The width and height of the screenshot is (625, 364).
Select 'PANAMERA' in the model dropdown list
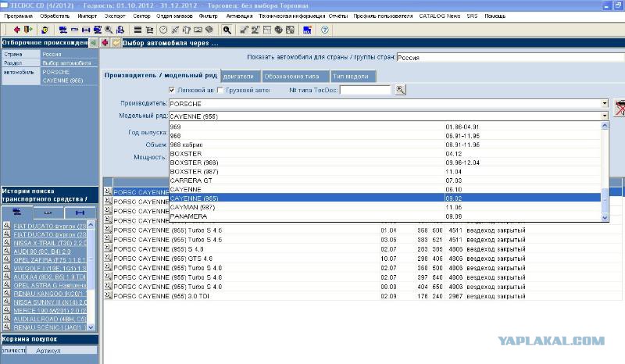[x=385, y=216]
